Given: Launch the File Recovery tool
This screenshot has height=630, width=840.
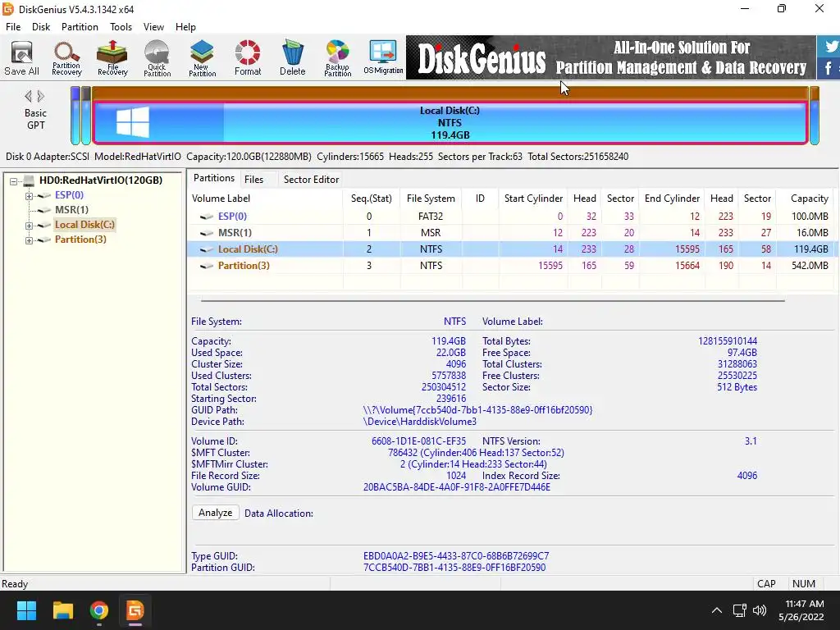Looking at the screenshot, I should tap(112, 58).
